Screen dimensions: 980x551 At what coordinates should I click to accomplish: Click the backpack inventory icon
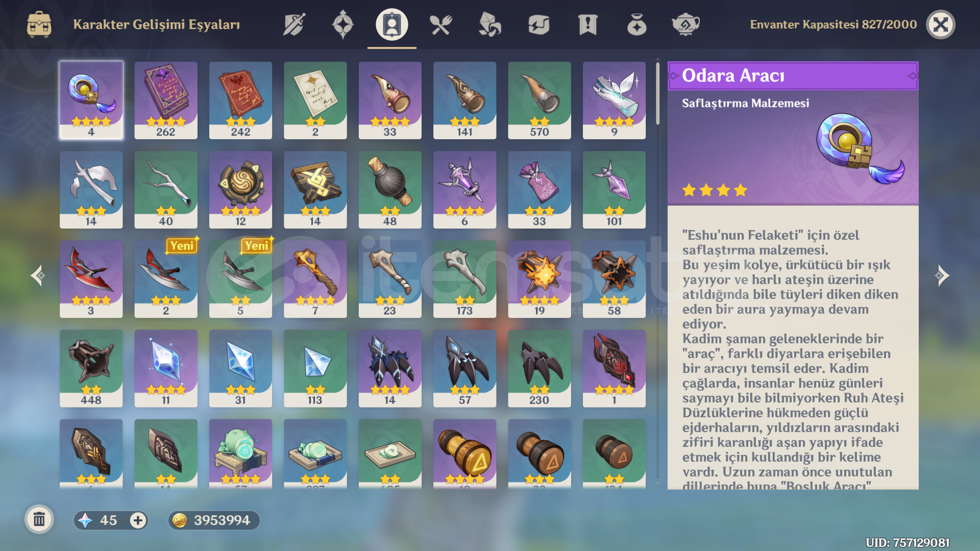click(x=39, y=24)
